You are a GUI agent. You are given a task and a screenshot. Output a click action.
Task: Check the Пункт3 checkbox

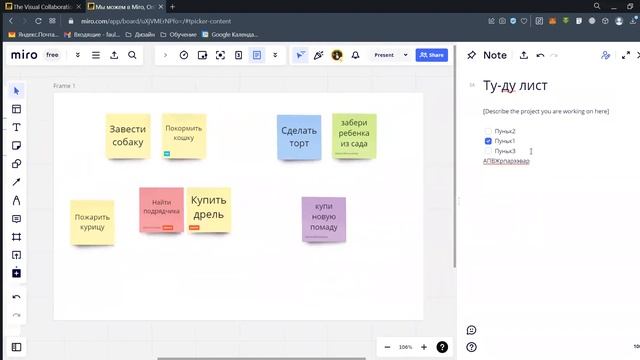coord(488,151)
